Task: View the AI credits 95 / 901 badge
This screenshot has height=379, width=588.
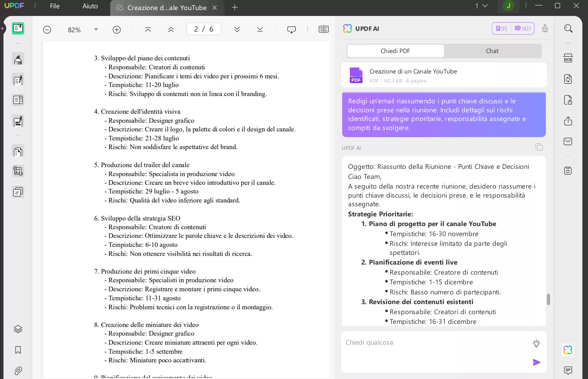Action: (513, 28)
